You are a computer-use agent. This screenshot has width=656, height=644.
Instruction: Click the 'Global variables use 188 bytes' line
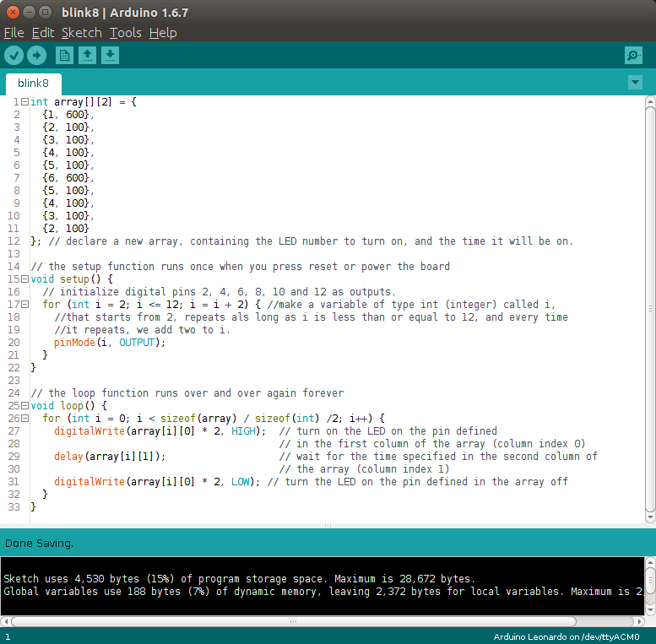323,592
